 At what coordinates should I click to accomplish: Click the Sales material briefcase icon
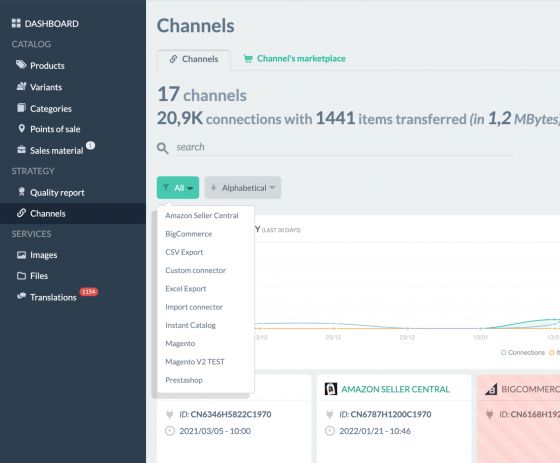(x=21, y=150)
